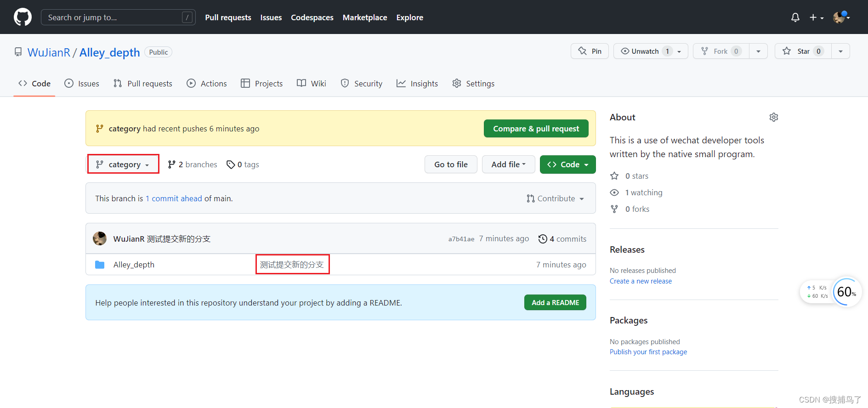
Task: Expand the star lists dropdown arrow
Action: (x=841, y=51)
